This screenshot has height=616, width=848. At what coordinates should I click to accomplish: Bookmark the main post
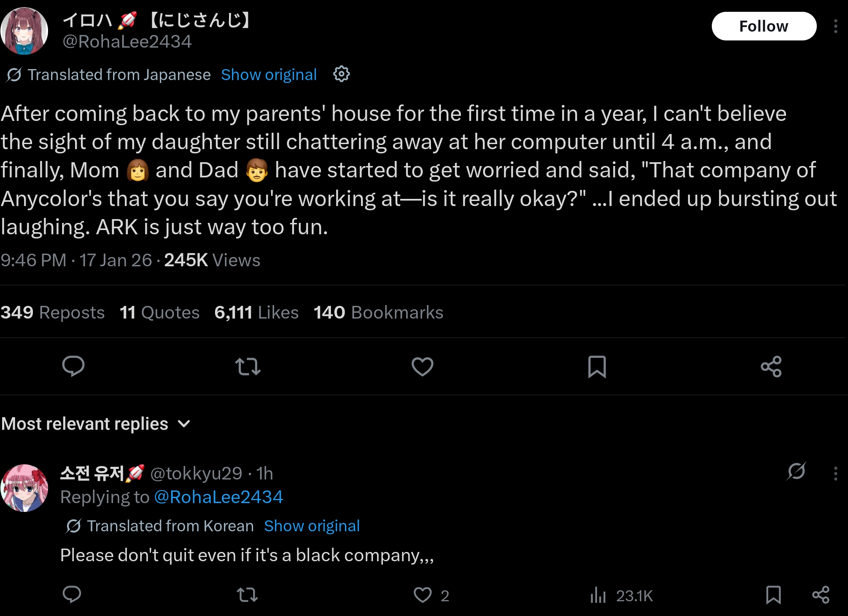pos(597,367)
